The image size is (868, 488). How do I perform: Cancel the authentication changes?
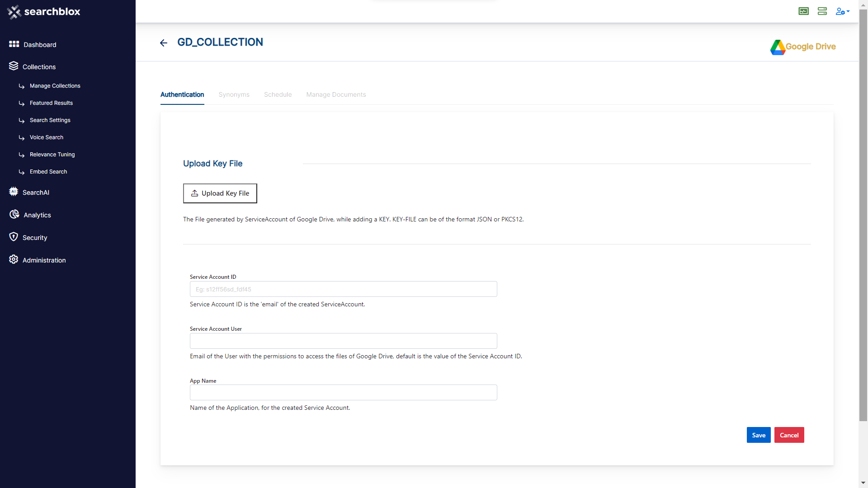pyautogui.click(x=789, y=435)
